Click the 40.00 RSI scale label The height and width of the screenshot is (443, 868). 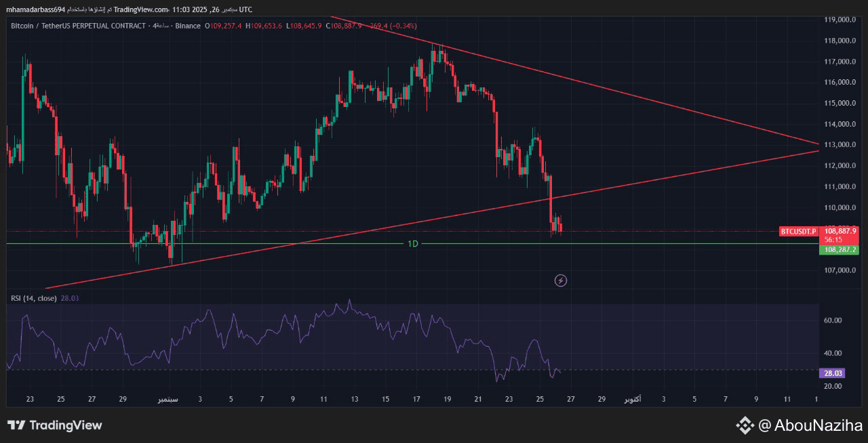[x=833, y=354]
